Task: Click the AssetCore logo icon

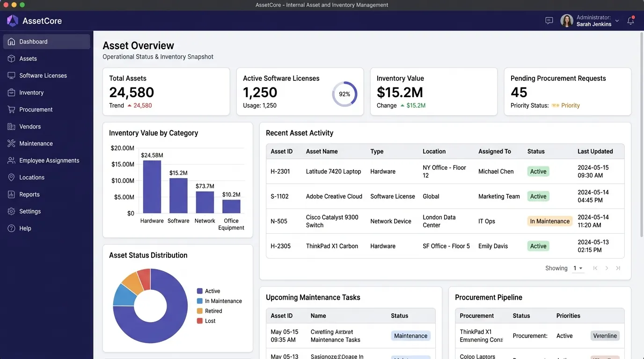Action: coord(13,21)
